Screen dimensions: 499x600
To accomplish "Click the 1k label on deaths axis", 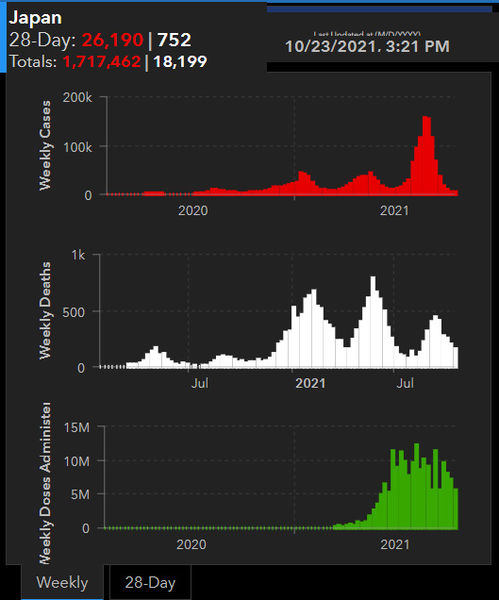I will pyautogui.click(x=78, y=255).
